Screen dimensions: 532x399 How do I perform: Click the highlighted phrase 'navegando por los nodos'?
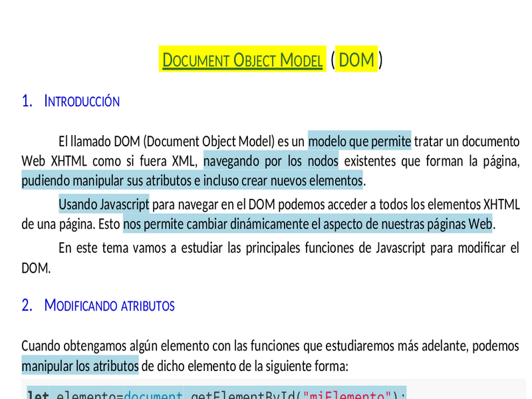click(x=271, y=160)
